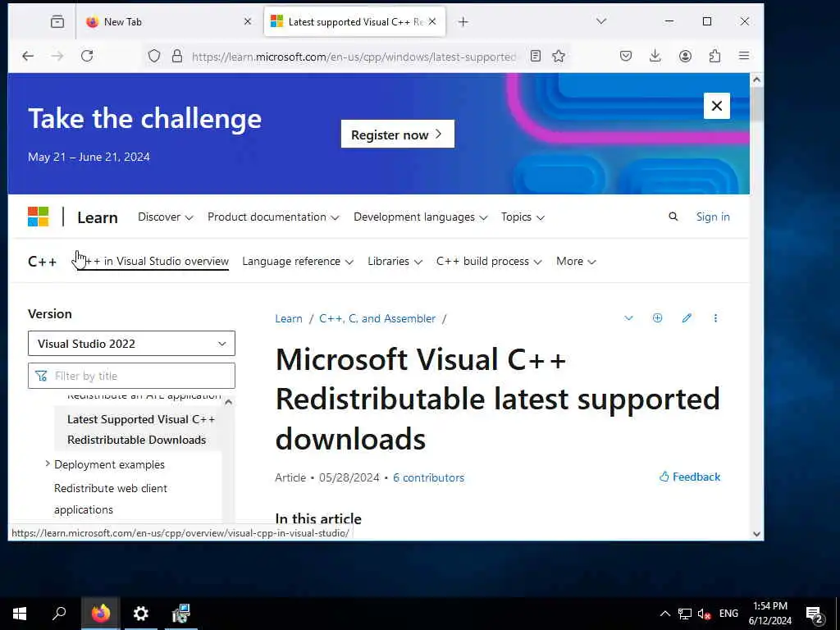
Task: Click the muted volume icon in tray
Action: (x=704, y=614)
